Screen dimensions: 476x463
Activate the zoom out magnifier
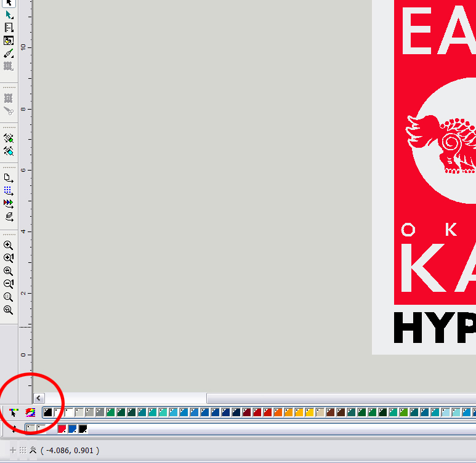pyautogui.click(x=9, y=271)
